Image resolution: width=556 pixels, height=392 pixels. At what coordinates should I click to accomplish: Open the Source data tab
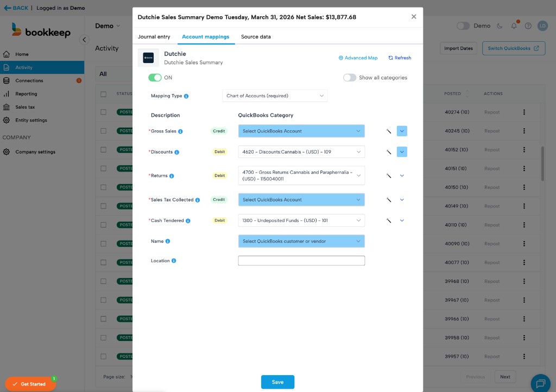point(256,37)
